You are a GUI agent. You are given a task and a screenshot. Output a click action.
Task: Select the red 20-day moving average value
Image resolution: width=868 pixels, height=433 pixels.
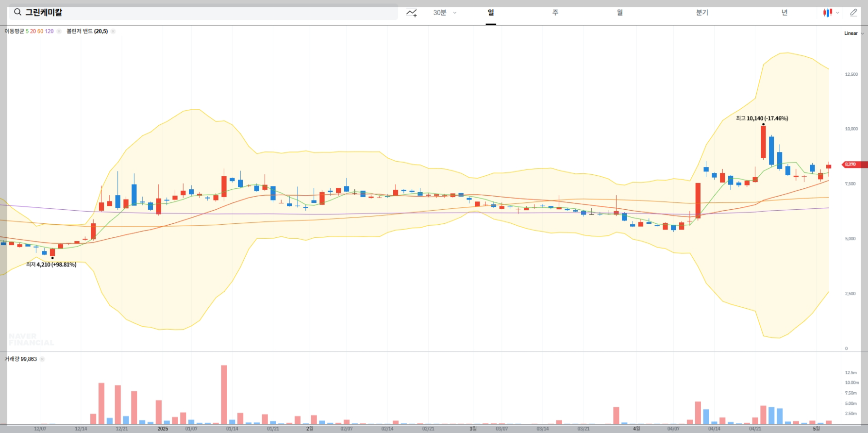33,31
